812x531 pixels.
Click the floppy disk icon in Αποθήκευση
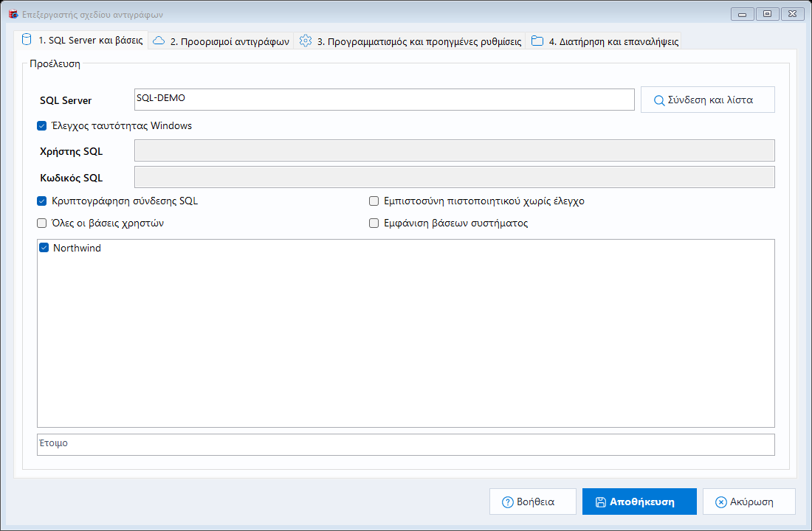tap(600, 502)
